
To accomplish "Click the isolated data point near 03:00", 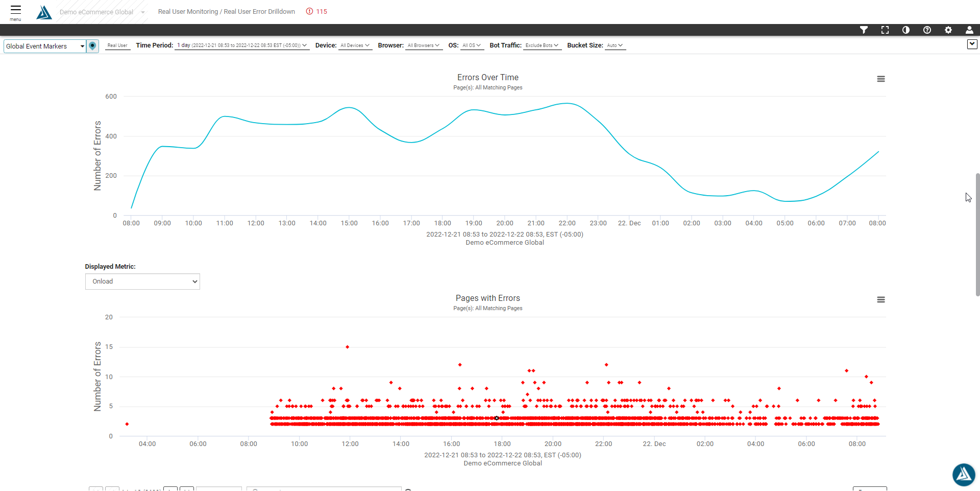I will click(127, 424).
